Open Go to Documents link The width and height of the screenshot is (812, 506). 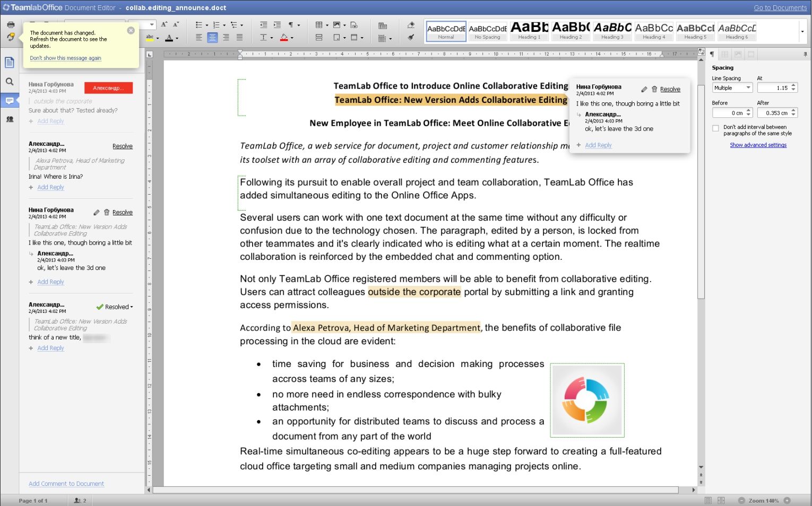[x=780, y=7]
